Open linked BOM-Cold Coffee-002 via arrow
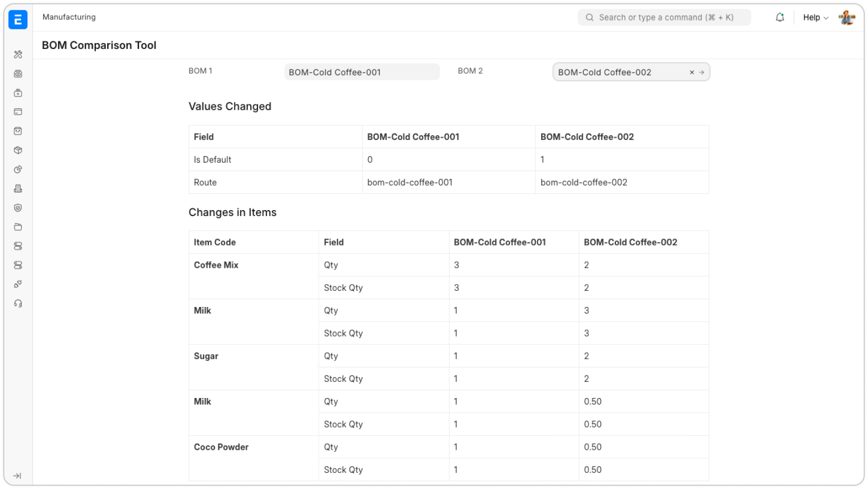The image size is (868, 489). [702, 72]
